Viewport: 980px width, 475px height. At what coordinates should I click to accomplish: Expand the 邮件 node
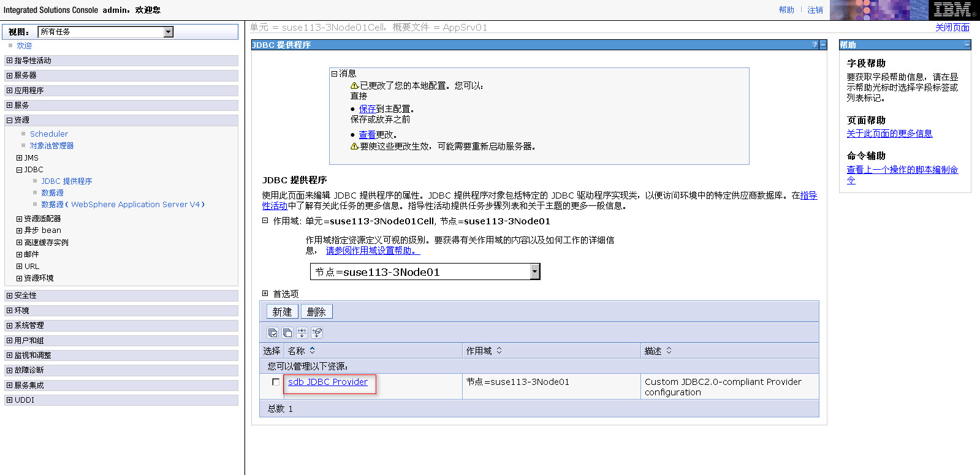[x=19, y=254]
